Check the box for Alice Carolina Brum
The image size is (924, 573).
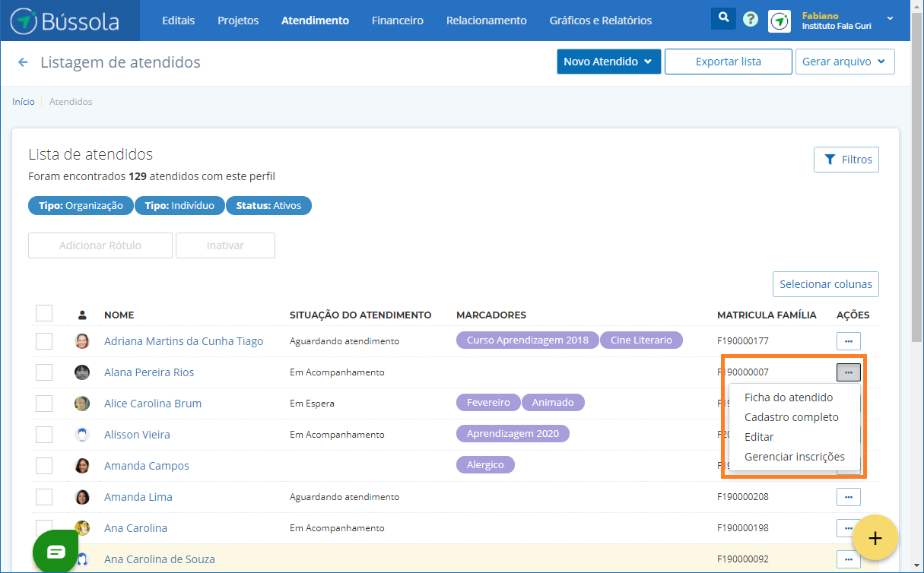point(44,404)
